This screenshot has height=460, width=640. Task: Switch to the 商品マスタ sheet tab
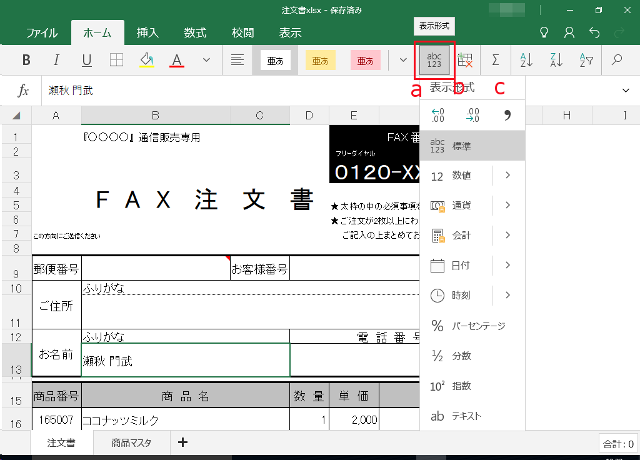[x=131, y=443]
